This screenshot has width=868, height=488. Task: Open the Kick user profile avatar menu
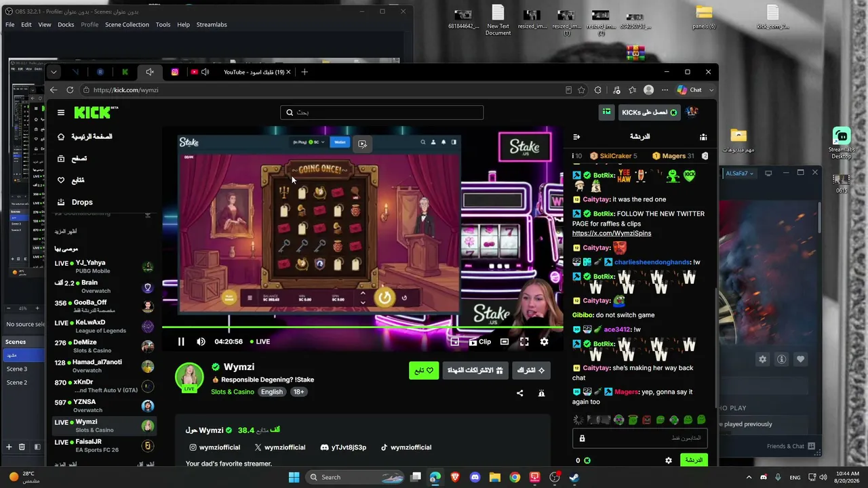tap(692, 113)
